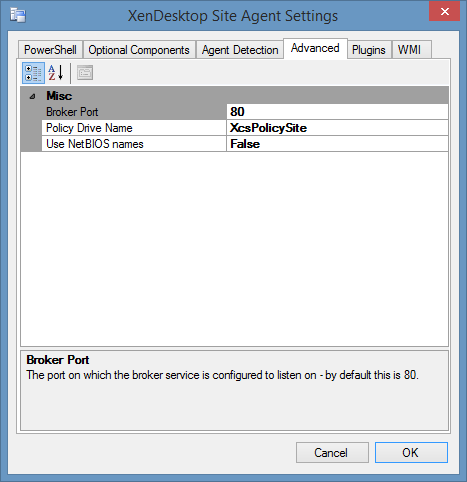Close the XenDesktop Site Agent Settings dialog
This screenshot has width=467, height=482.
[444, 12]
